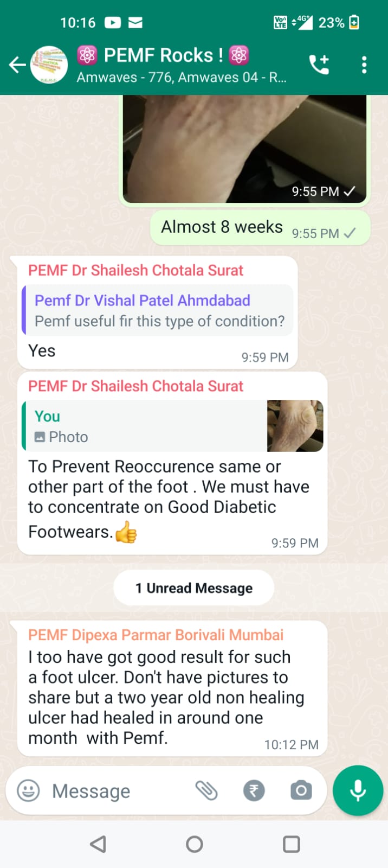This screenshot has height=868, width=388.
Task: Tap sender name PEMF Dipexa Parmar Borivali Mumbai
Action: 156,635
